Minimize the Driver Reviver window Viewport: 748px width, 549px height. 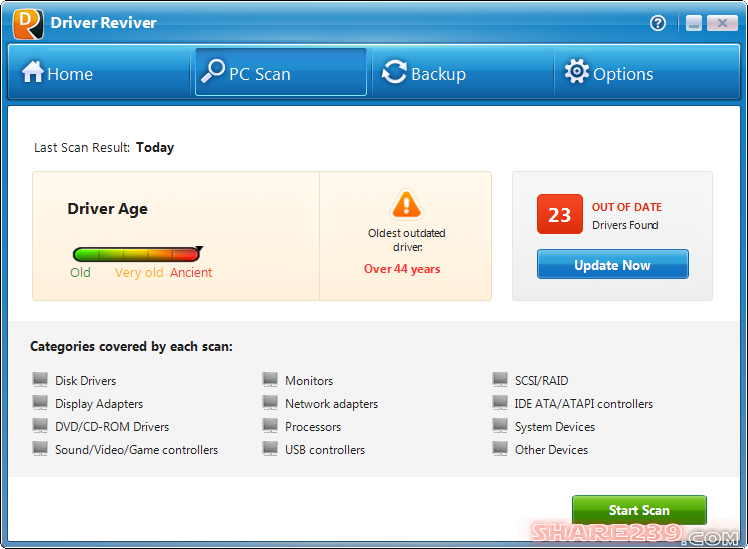click(694, 23)
